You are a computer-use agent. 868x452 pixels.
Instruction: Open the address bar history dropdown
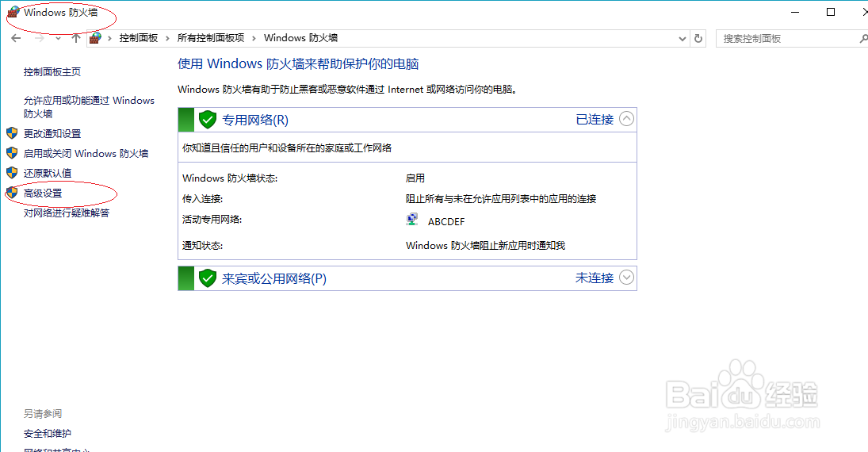(682, 39)
